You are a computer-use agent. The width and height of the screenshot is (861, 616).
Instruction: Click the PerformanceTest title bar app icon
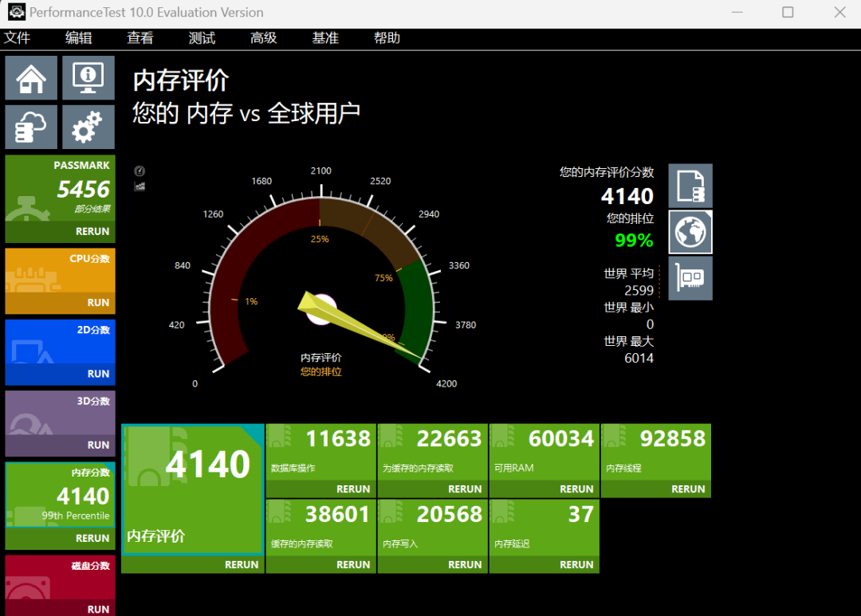point(17,12)
